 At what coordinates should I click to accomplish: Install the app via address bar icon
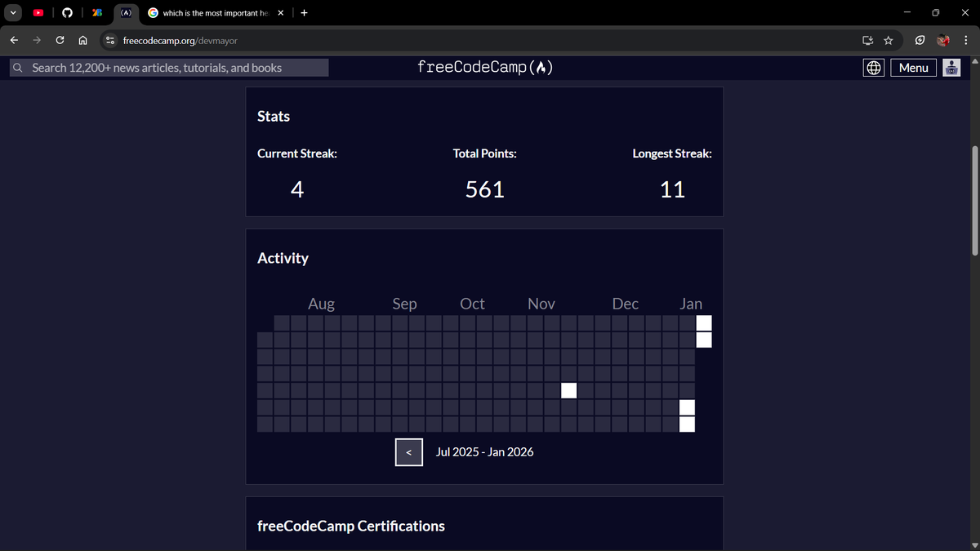[867, 40]
